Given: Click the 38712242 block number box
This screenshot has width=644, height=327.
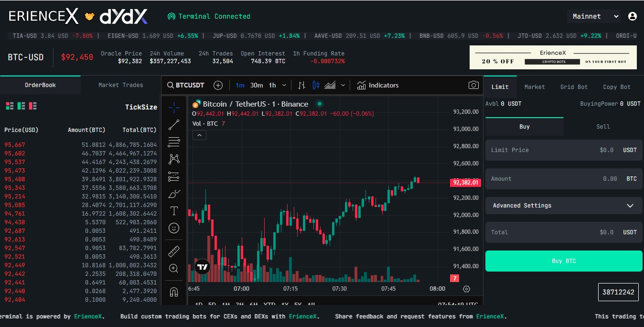Looking at the screenshot, I should pos(618,292).
